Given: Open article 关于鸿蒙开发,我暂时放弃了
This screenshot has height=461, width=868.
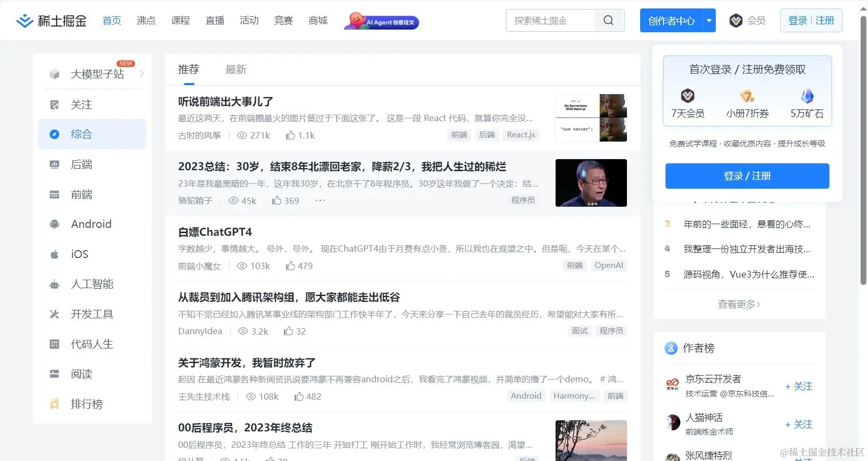Looking at the screenshot, I should [x=247, y=363].
